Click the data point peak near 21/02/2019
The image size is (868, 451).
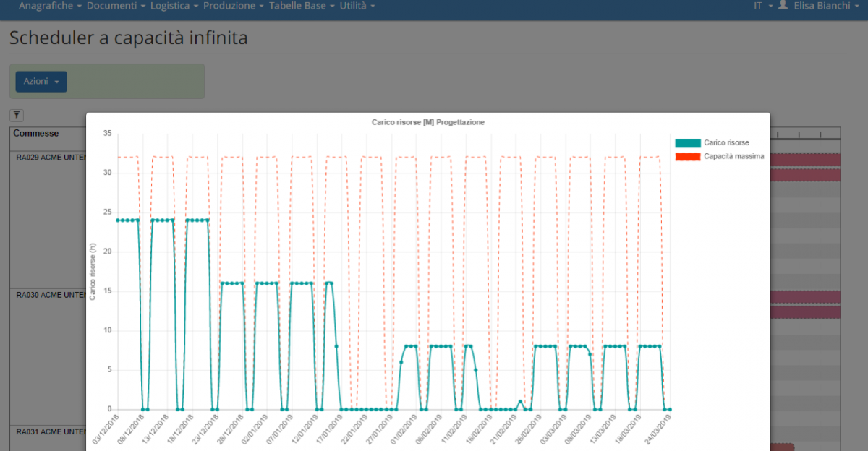520,401
